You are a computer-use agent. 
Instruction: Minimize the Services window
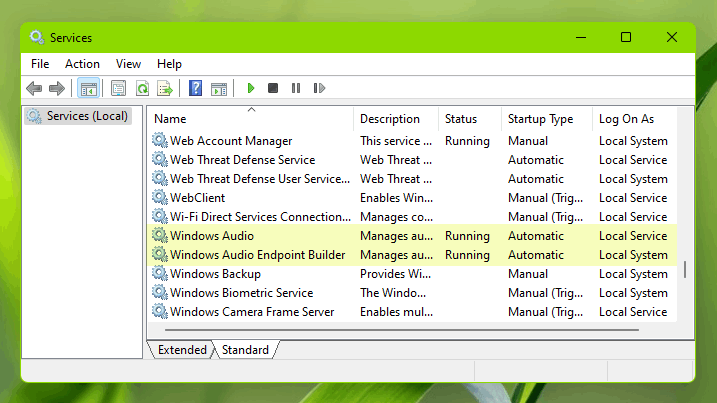point(581,38)
